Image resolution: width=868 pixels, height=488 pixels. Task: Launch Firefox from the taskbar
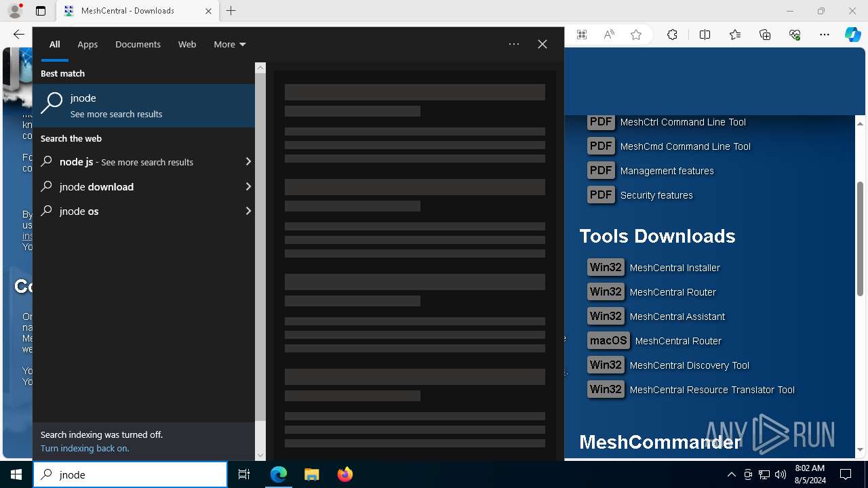point(344,474)
